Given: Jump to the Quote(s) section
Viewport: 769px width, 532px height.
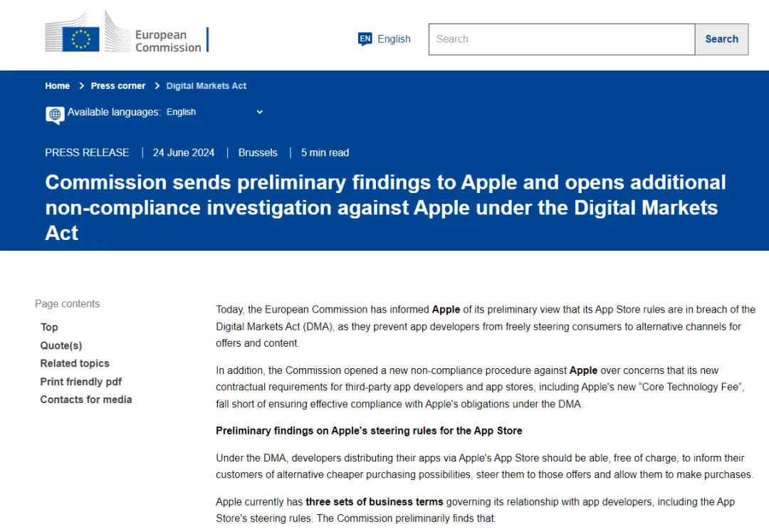Looking at the screenshot, I should tap(61, 345).
